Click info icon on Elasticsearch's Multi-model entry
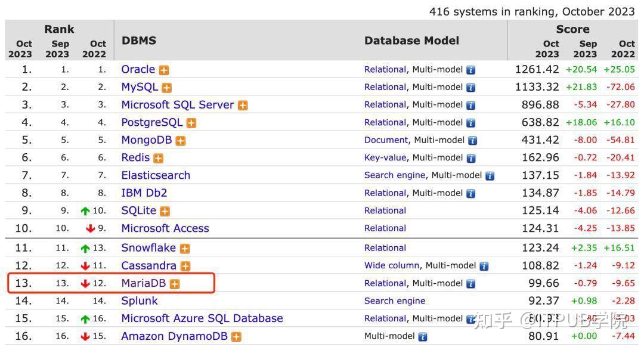Image resolution: width=644 pixels, height=347 pixels. [x=490, y=176]
